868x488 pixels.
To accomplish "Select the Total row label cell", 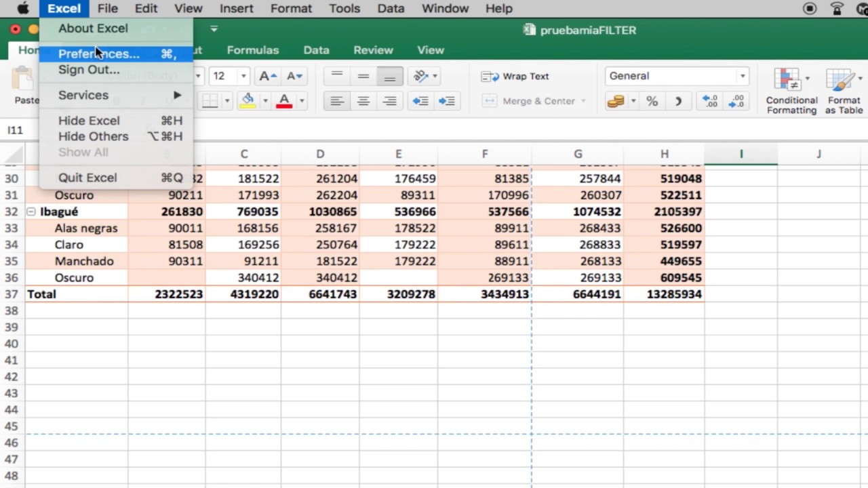I will click(77, 294).
